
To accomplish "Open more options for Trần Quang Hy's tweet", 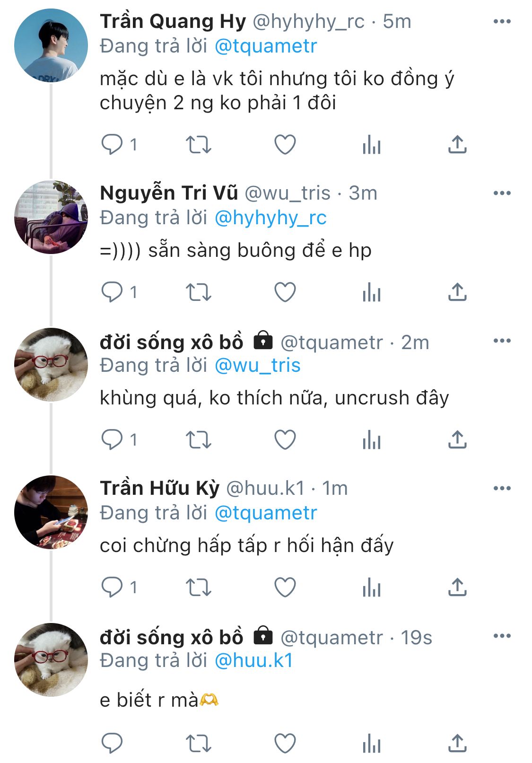I will (502, 22).
